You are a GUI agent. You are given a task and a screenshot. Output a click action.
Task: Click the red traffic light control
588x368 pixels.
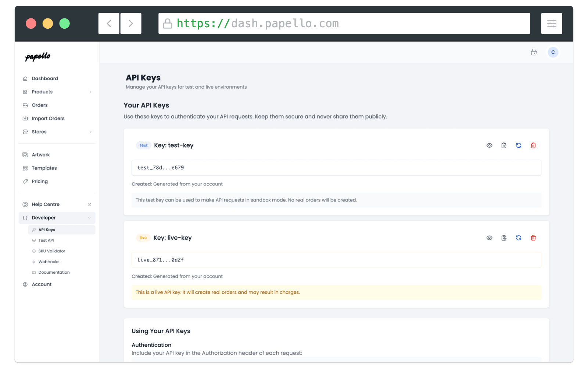[x=31, y=23]
